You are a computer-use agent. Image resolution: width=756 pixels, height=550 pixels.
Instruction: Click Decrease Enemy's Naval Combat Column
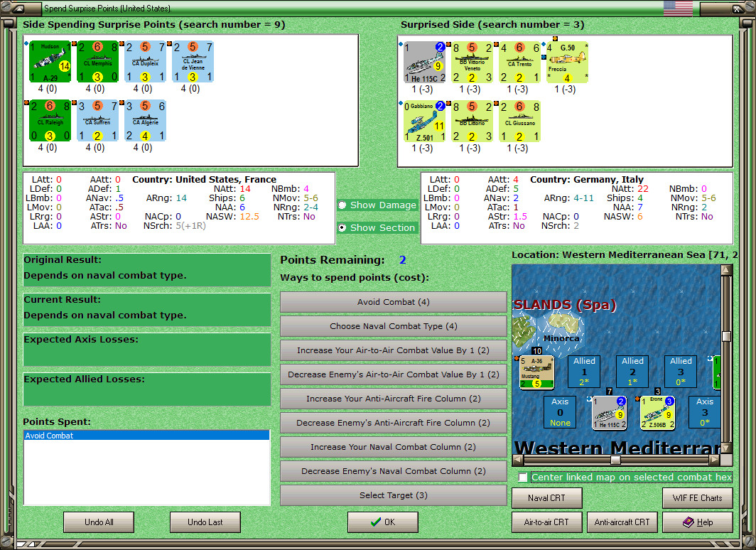[x=394, y=471]
